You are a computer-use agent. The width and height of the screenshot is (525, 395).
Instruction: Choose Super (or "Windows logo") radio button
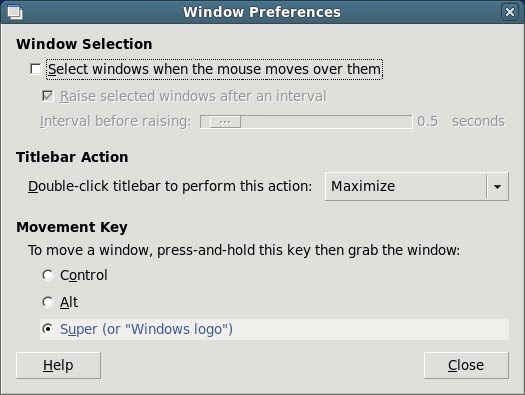click(48, 329)
